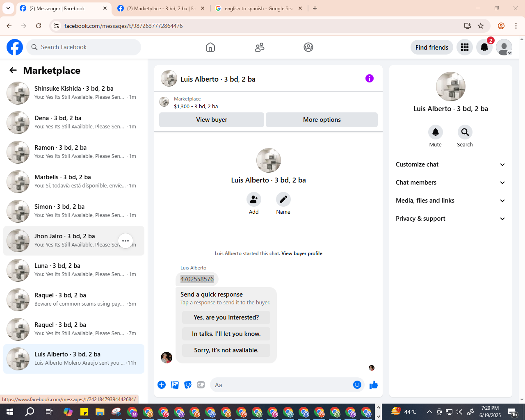Reload the page in browser

39,26
